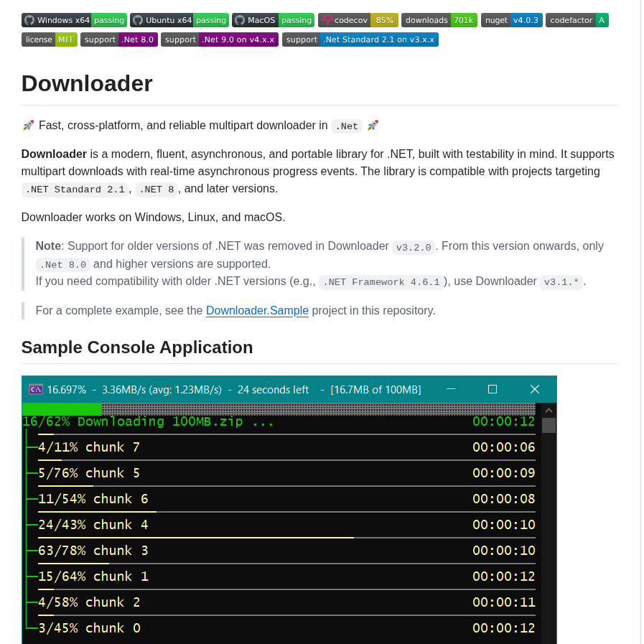Image resolution: width=644 pixels, height=644 pixels.
Task: Click the .Net 9.0 on v4.x.x badge
Action: (220, 39)
